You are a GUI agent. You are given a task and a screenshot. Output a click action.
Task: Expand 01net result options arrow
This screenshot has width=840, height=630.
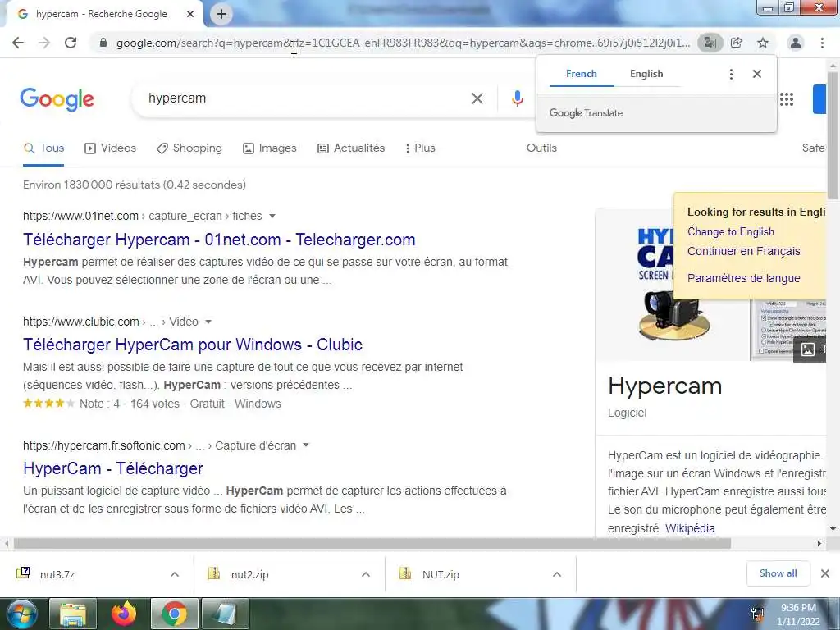[x=272, y=216]
